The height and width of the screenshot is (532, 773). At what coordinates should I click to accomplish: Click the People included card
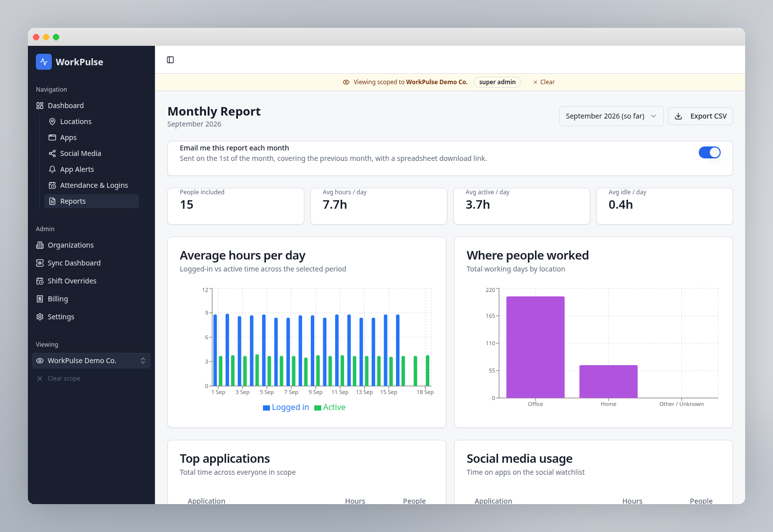[x=236, y=206]
